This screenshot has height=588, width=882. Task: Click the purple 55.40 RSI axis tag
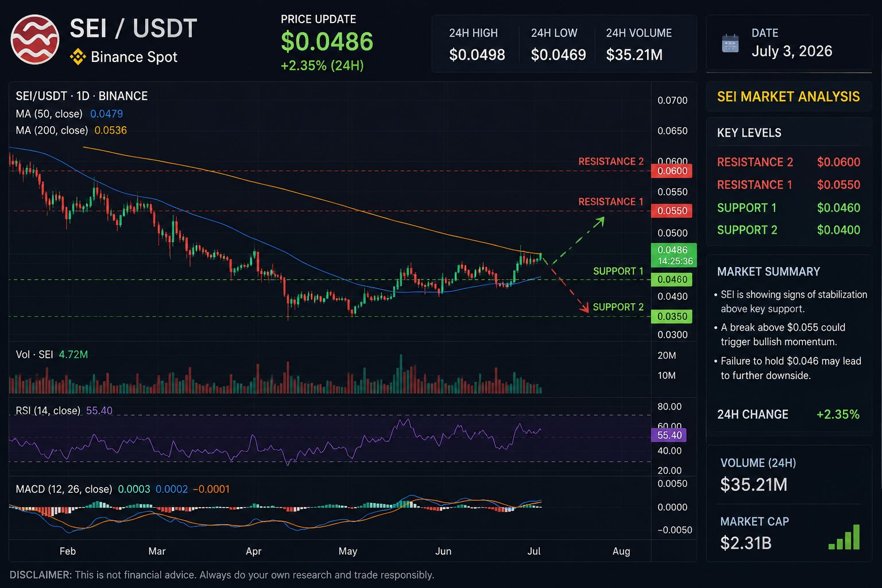pos(669,435)
